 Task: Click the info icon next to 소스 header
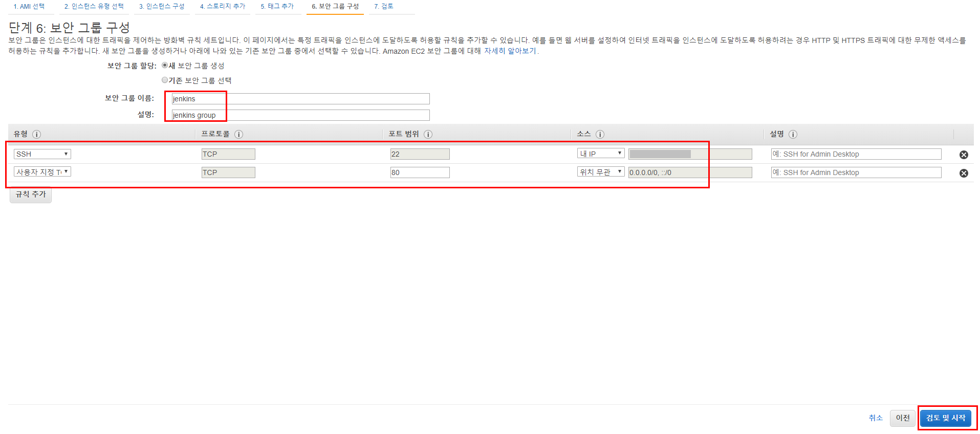pyautogui.click(x=600, y=134)
